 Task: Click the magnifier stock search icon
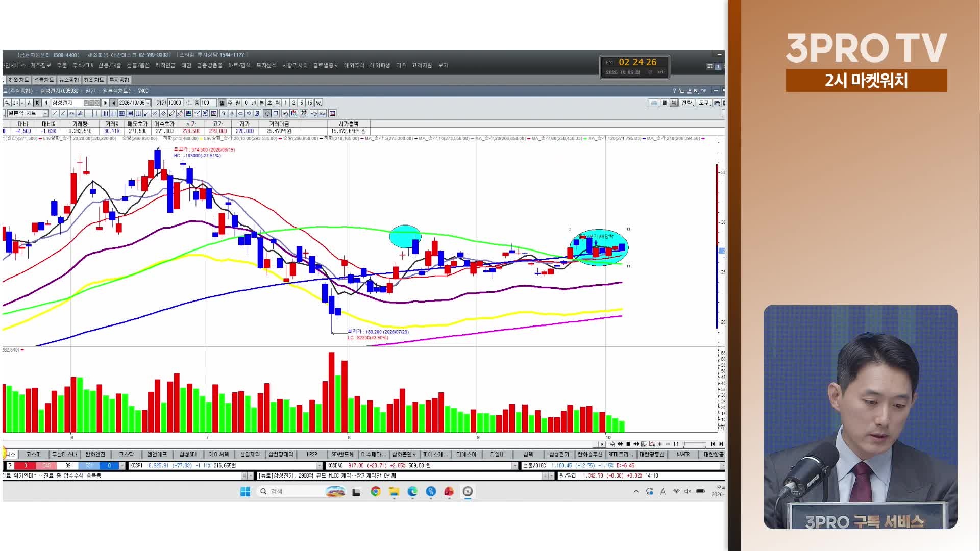(7, 103)
